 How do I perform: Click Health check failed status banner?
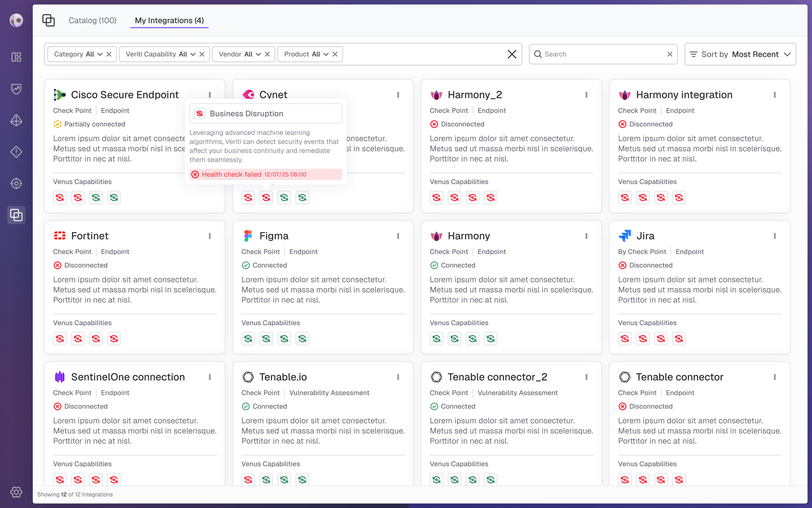click(266, 174)
